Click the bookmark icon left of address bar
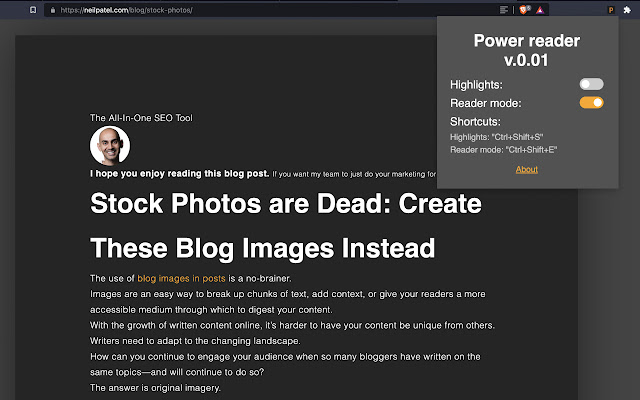The width and height of the screenshot is (640, 400). click(x=33, y=10)
